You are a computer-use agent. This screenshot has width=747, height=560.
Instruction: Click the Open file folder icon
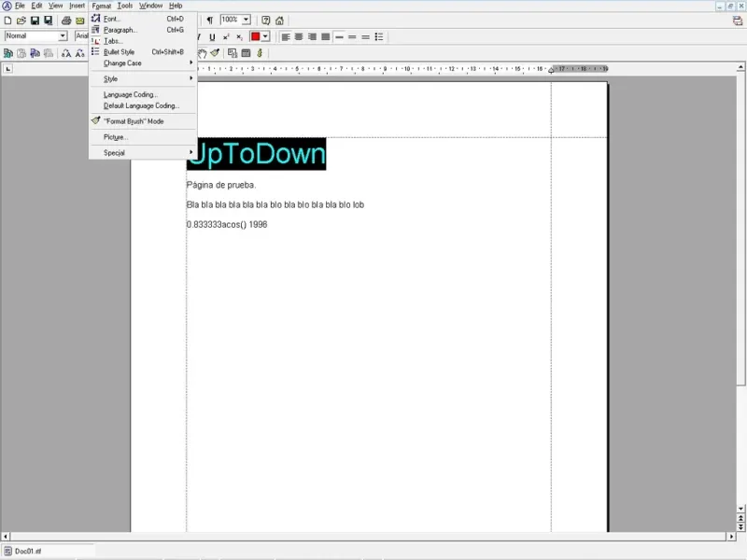point(21,21)
